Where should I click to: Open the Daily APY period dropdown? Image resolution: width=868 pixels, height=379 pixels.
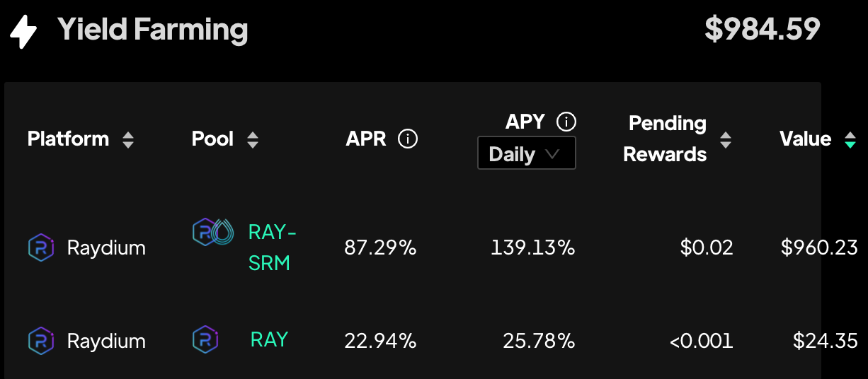click(x=527, y=153)
